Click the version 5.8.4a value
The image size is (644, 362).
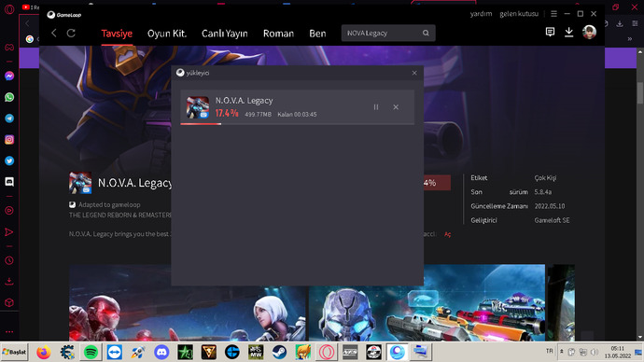click(542, 192)
